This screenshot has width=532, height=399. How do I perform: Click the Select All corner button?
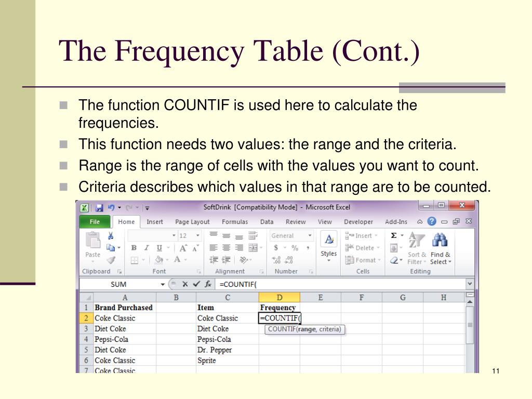pos(86,298)
